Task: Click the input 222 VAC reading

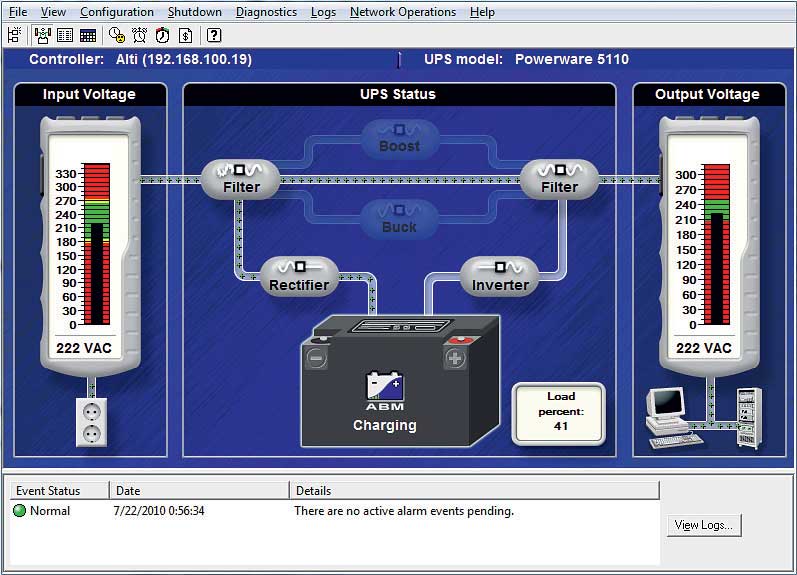Action: pos(84,348)
